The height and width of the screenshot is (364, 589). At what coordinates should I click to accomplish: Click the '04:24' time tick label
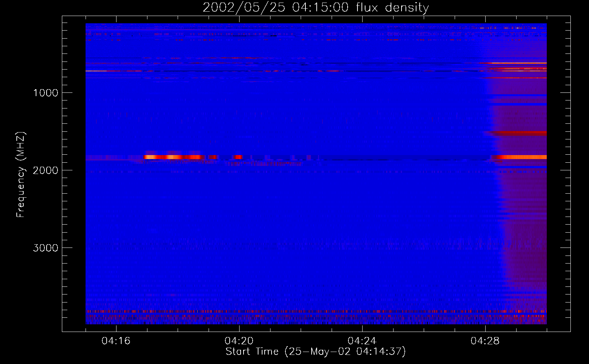(x=362, y=341)
